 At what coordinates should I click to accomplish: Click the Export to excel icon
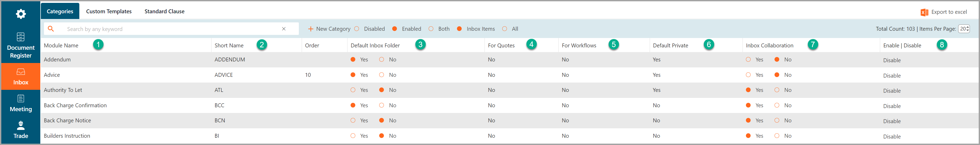tap(924, 12)
